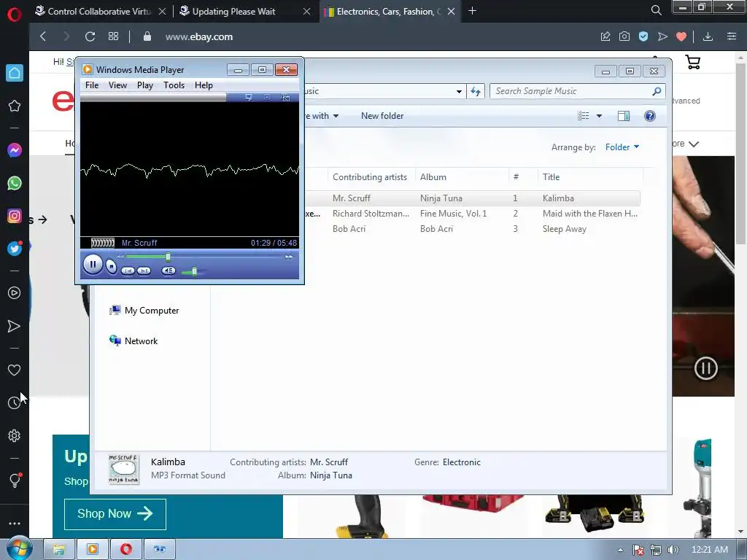Screen dimensions: 747x560
Task: Open the view options dropdown arrow
Action: (x=600, y=116)
